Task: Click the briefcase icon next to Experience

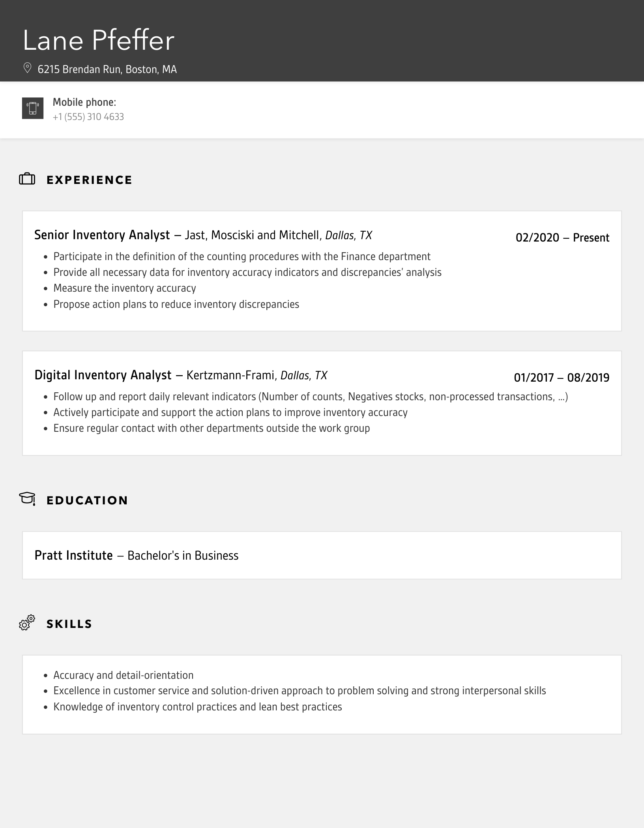Action: (27, 179)
